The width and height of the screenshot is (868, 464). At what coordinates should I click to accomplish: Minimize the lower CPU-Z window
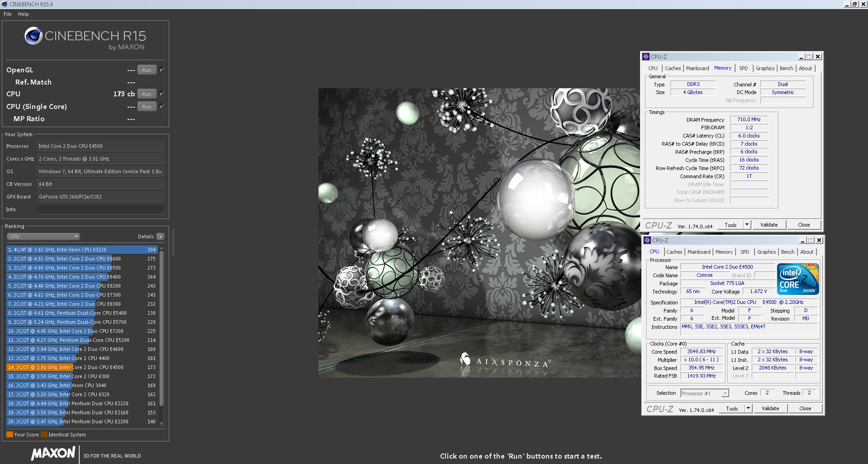[x=802, y=240]
